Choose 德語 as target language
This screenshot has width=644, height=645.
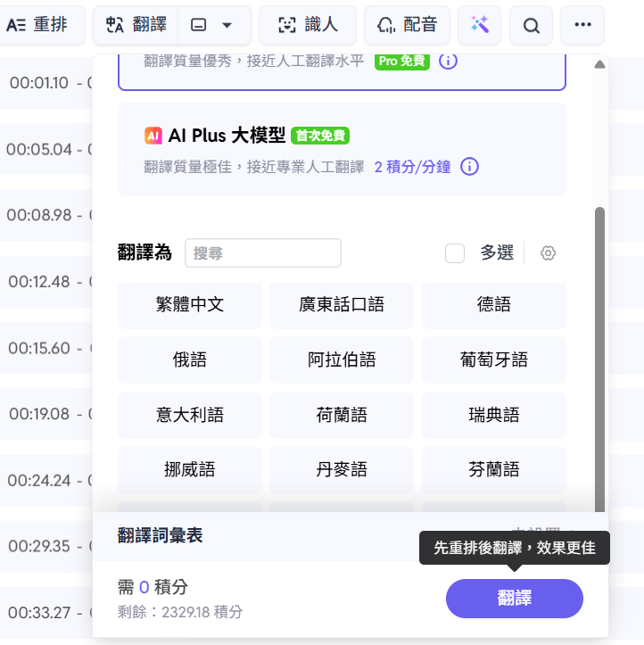click(493, 305)
